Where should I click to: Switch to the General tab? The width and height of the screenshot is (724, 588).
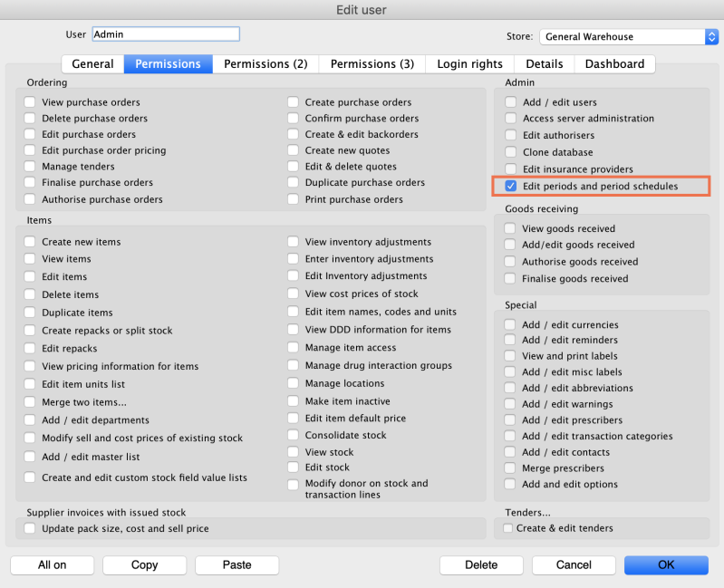tap(92, 64)
